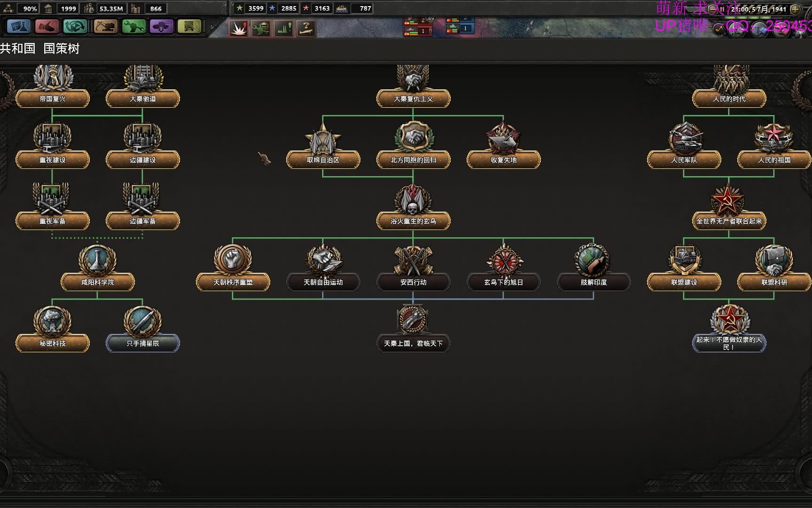Select the 只手摘星辰 rocket focus
The width and height of the screenshot is (812, 508).
pyautogui.click(x=143, y=343)
